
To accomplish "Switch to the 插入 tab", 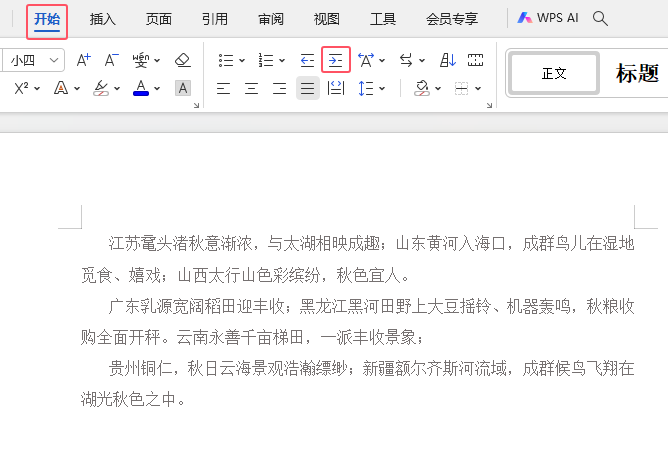I will [103, 19].
